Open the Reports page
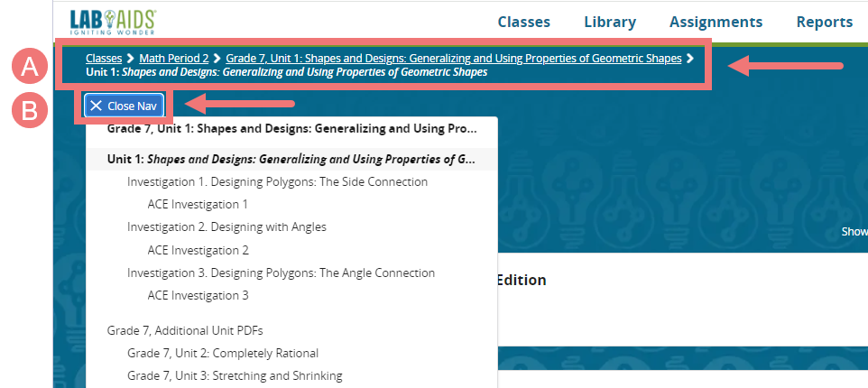The height and width of the screenshot is (388, 868). [824, 23]
